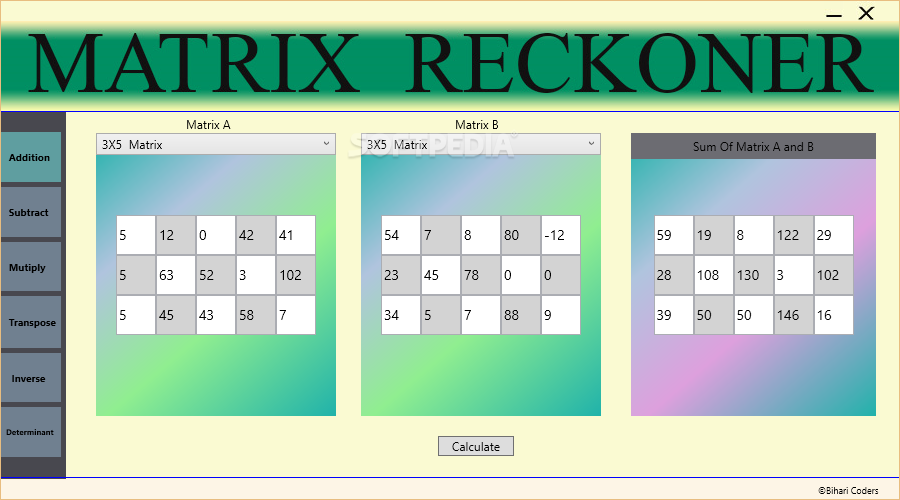Select the Addition operation in sidebar
Screen dimensions: 900x500
(31, 157)
